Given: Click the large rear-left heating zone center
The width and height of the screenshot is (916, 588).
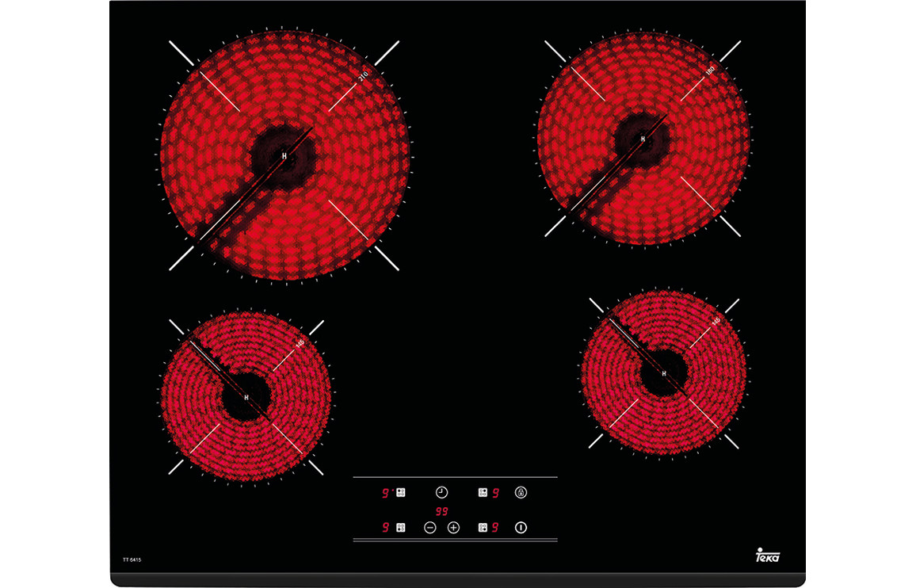Looking at the screenshot, I should [284, 156].
